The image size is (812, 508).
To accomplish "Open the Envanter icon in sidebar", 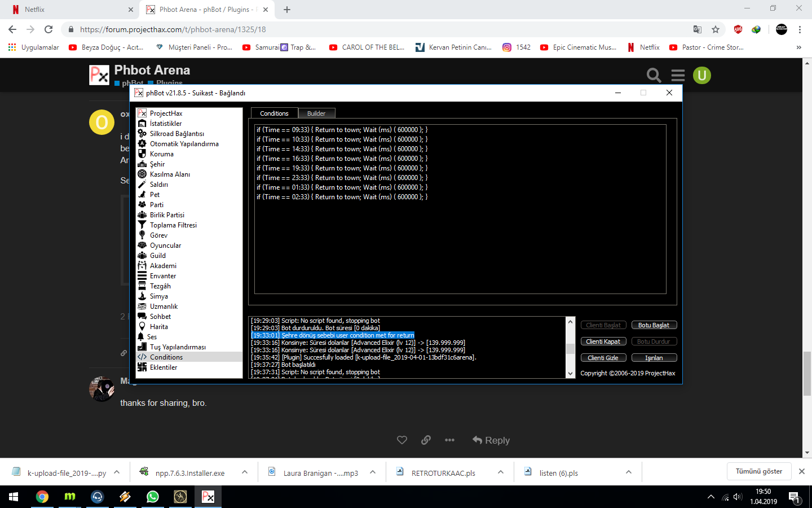I will [142, 276].
